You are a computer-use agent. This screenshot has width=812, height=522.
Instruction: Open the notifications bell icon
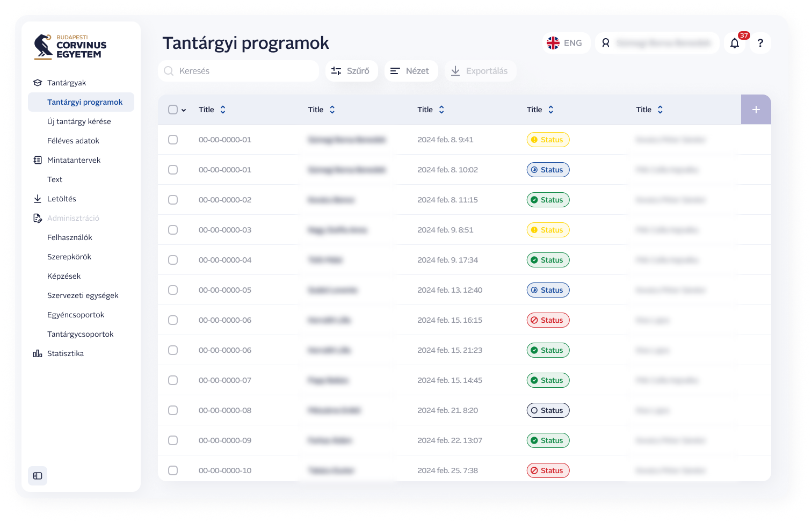(735, 44)
